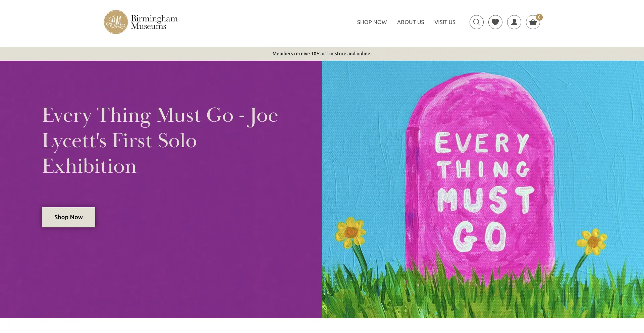Open the SHOP NOW menu
Image resolution: width=644 pixels, height=333 pixels.
pos(372,22)
